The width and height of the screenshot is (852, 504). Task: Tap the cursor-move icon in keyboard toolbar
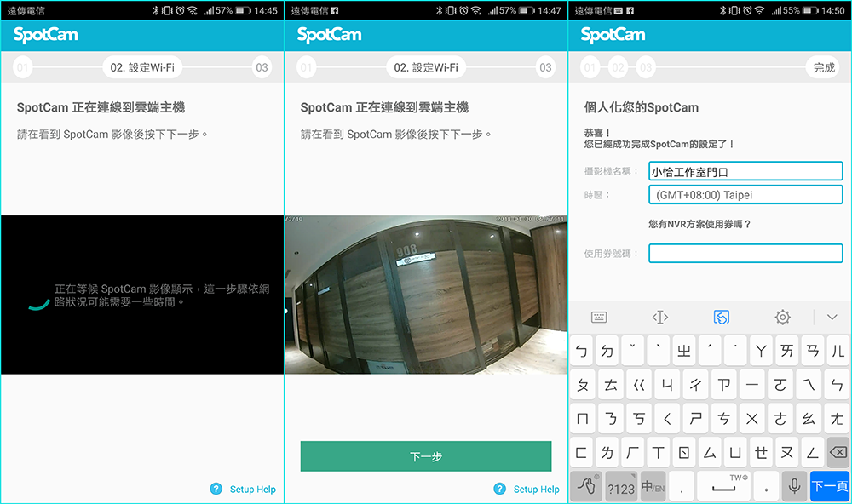coord(660,318)
